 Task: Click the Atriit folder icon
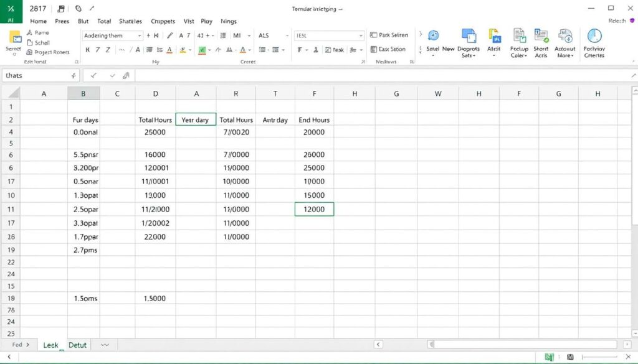click(x=494, y=35)
